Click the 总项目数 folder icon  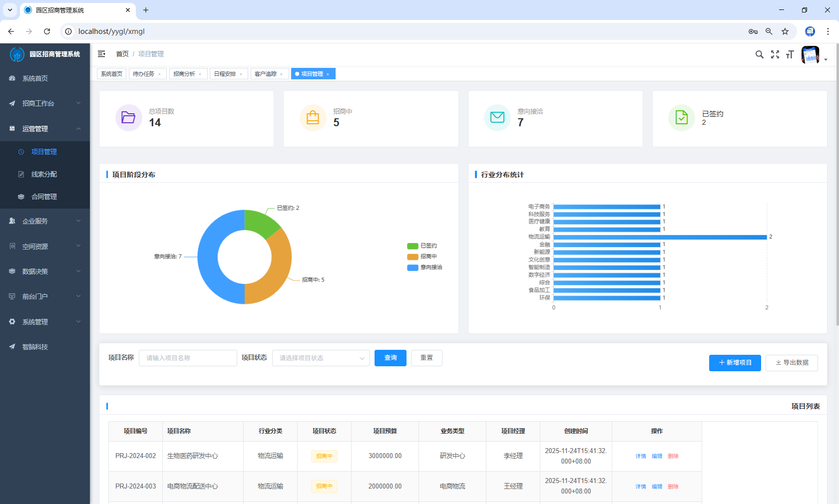point(128,118)
